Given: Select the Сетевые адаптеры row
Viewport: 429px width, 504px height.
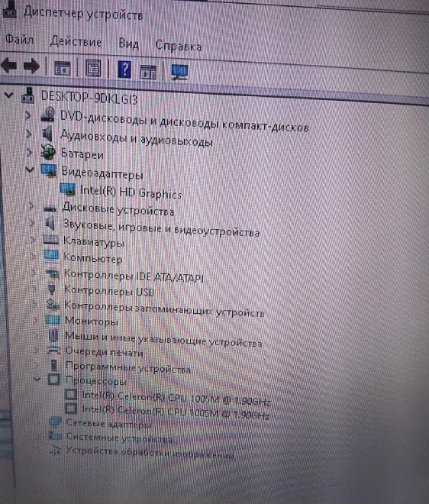Looking at the screenshot, I should pyautogui.click(x=108, y=424).
